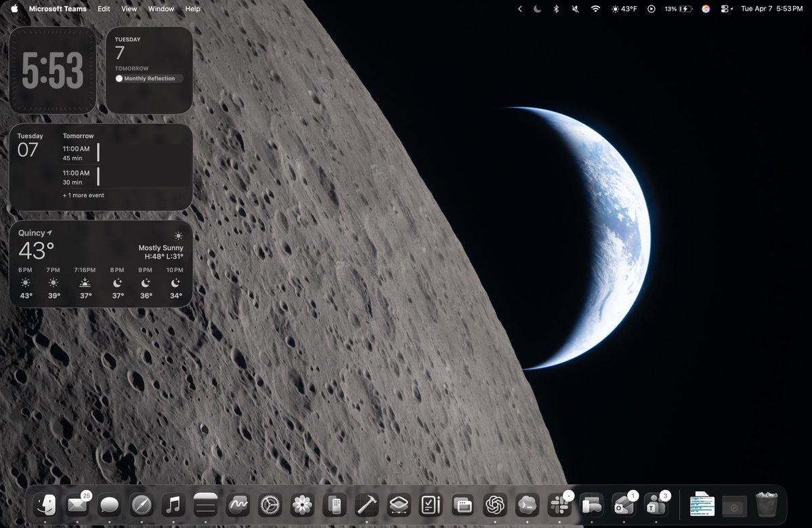Launch Messages from the Dock
812x528 pixels.
pyautogui.click(x=109, y=504)
